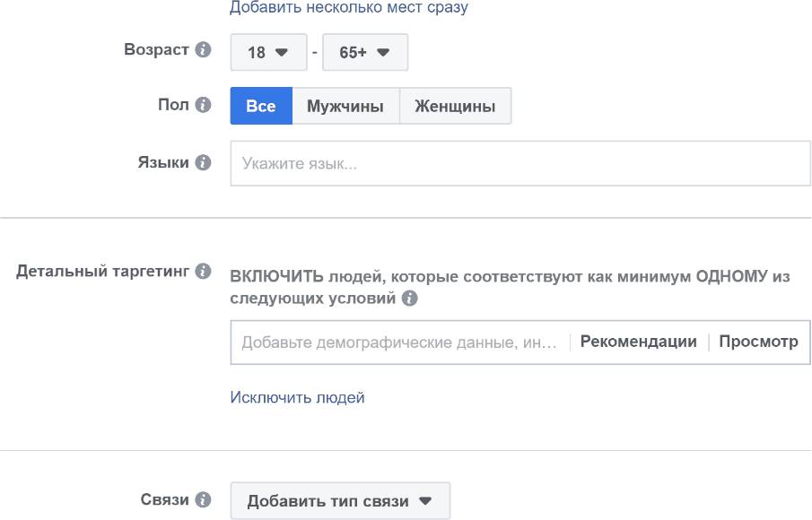Image resolution: width=812 pixels, height=520 pixels.
Task: Click the info icon next to Пол
Action: 203,105
